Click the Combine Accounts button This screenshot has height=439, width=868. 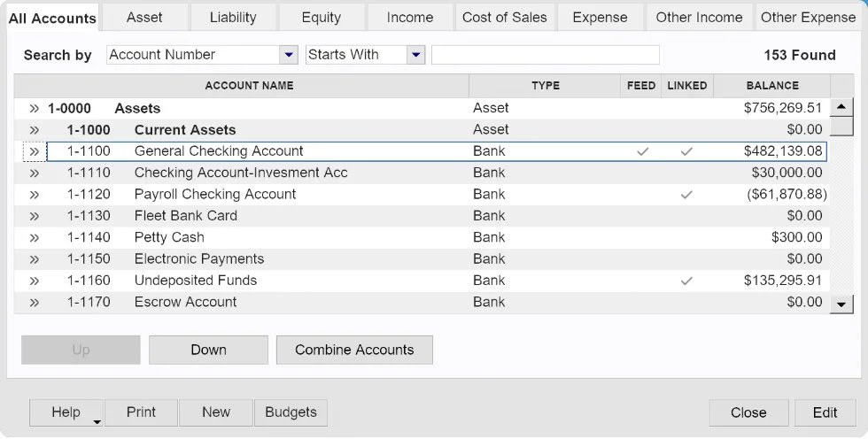[x=354, y=350]
